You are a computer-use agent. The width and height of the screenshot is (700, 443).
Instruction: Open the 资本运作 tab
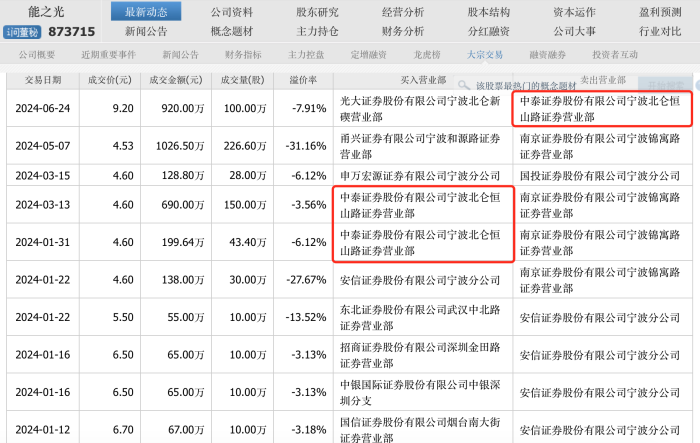tap(574, 12)
